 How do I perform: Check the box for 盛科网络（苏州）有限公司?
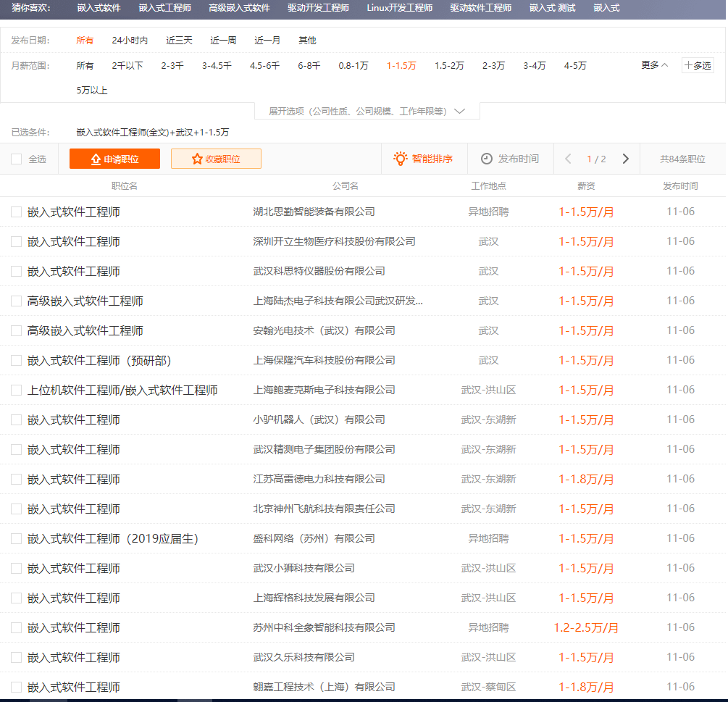click(x=16, y=538)
